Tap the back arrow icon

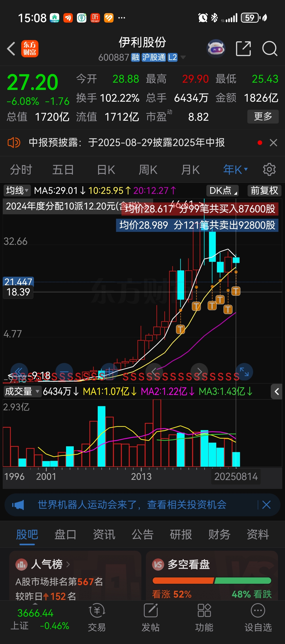click(11, 48)
